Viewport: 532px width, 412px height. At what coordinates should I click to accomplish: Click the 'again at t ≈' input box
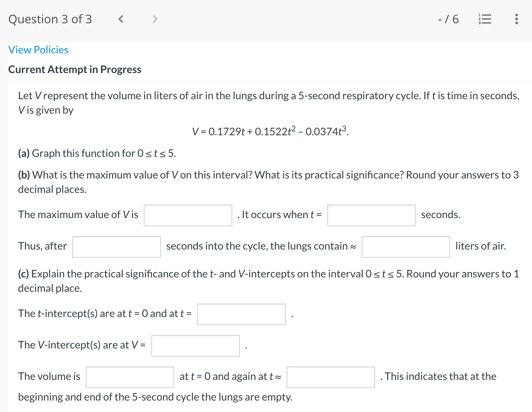(x=331, y=377)
